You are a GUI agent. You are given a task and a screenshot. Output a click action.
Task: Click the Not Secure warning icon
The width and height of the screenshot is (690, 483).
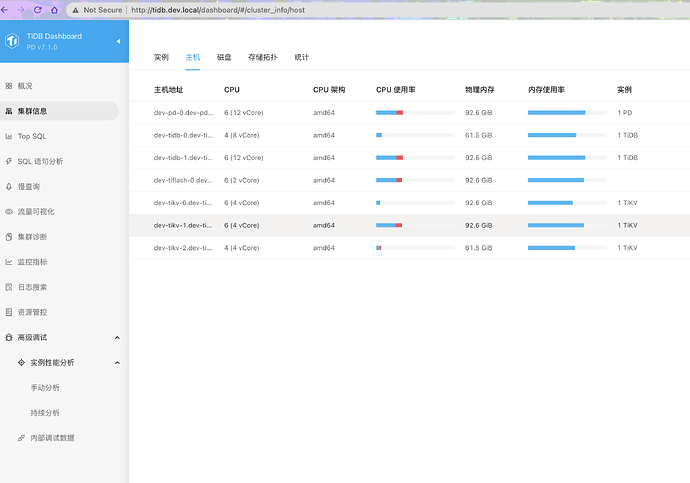[76, 10]
